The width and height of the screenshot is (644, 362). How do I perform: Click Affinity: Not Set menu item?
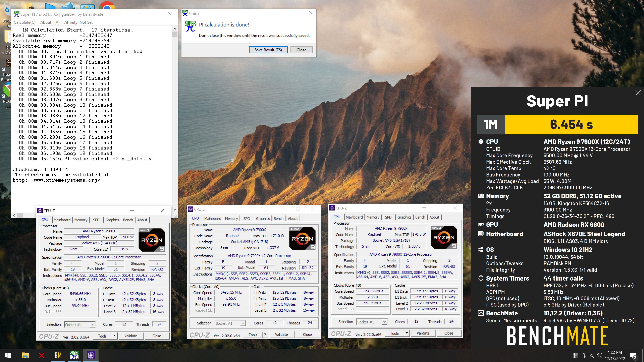tap(78, 22)
